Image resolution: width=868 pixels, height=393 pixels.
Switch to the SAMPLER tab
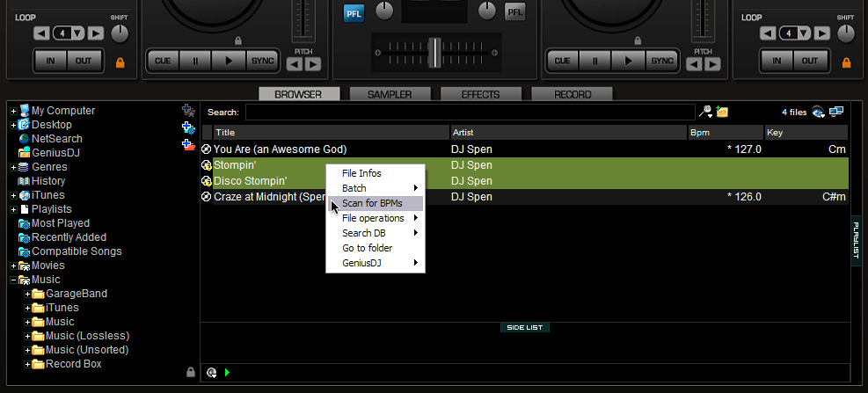click(x=390, y=94)
